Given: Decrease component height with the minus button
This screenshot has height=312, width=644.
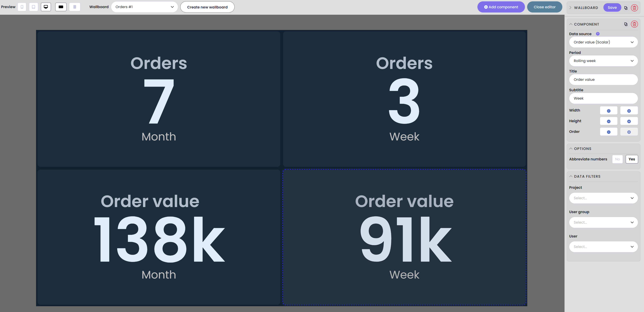Looking at the screenshot, I should (608, 121).
